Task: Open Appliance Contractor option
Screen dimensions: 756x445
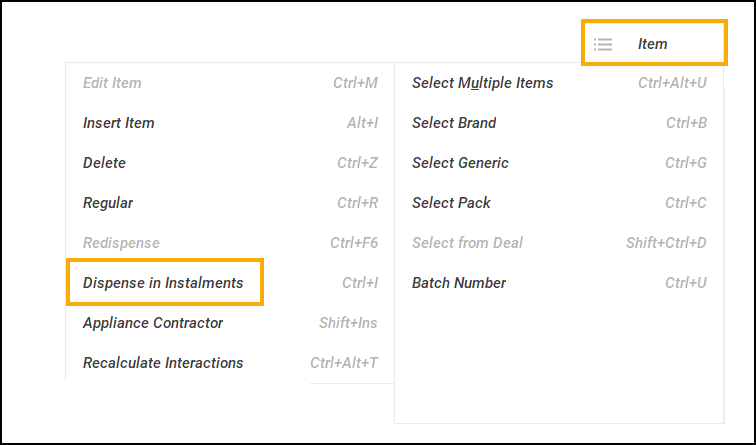Action: pos(153,323)
